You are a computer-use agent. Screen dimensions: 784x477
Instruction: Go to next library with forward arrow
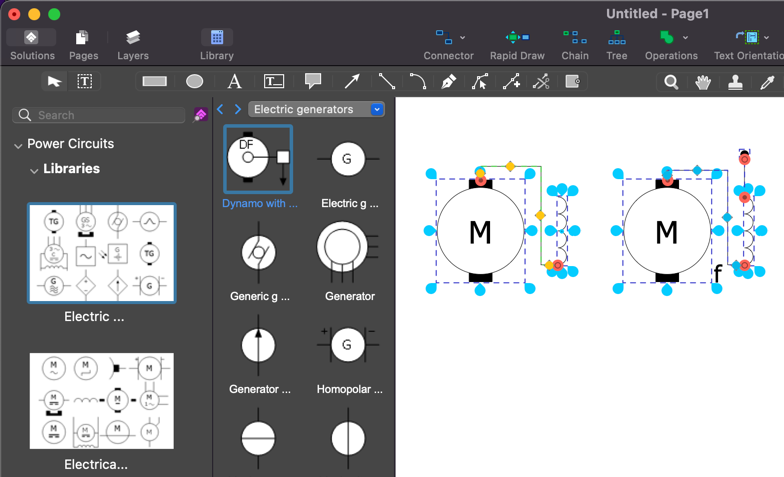[x=238, y=109]
